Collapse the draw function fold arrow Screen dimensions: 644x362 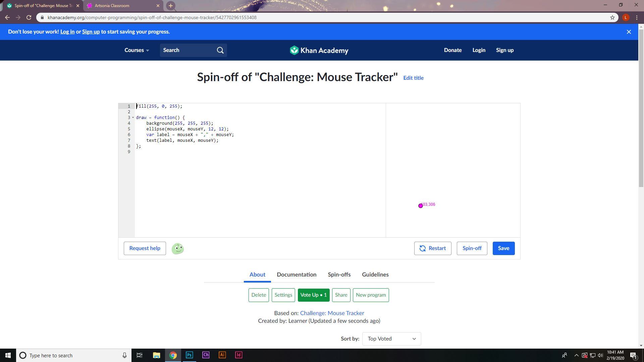(133, 118)
